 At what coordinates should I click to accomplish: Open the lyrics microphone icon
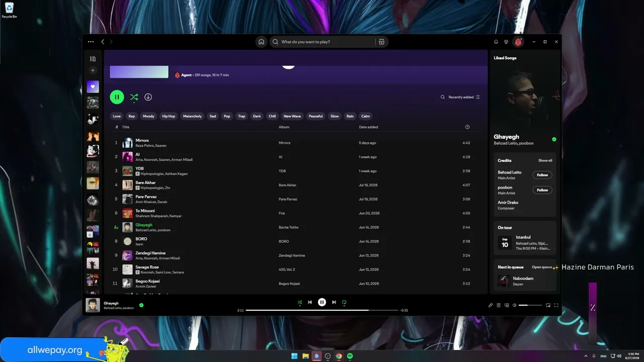click(x=491, y=305)
